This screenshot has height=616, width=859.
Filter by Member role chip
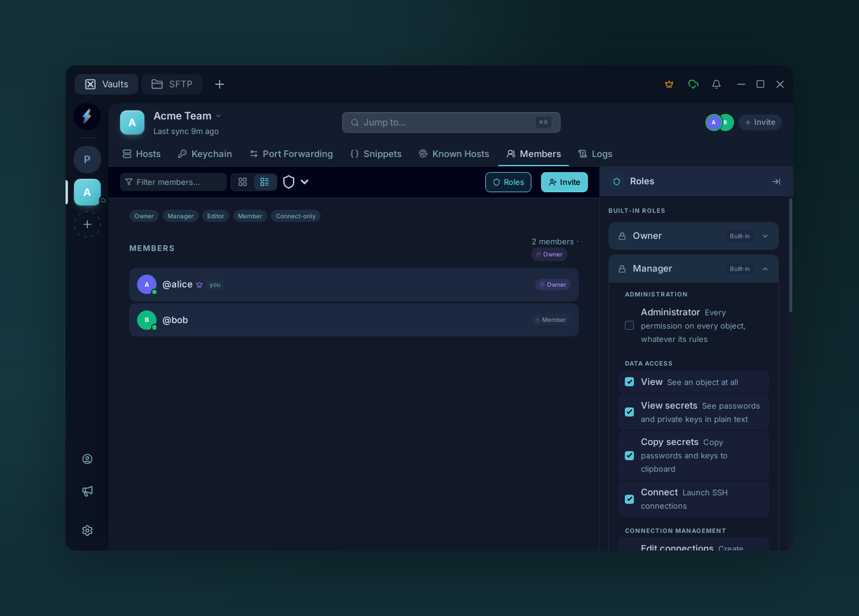pos(250,216)
